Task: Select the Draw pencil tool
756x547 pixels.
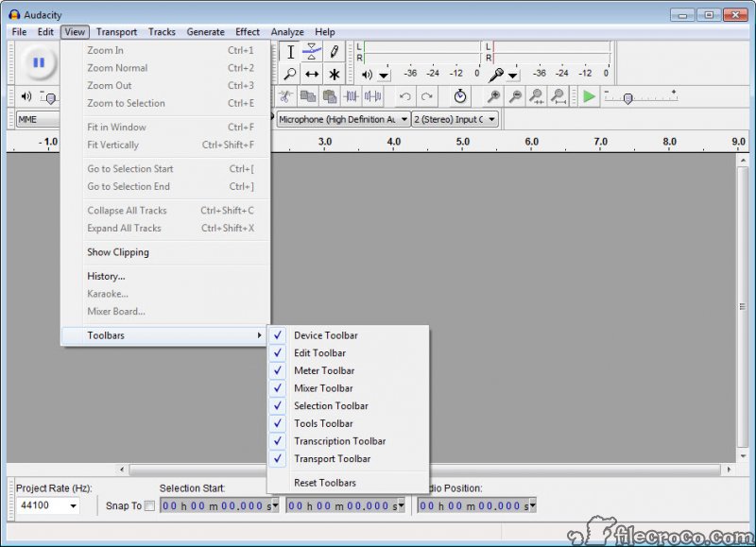Action: [x=334, y=52]
